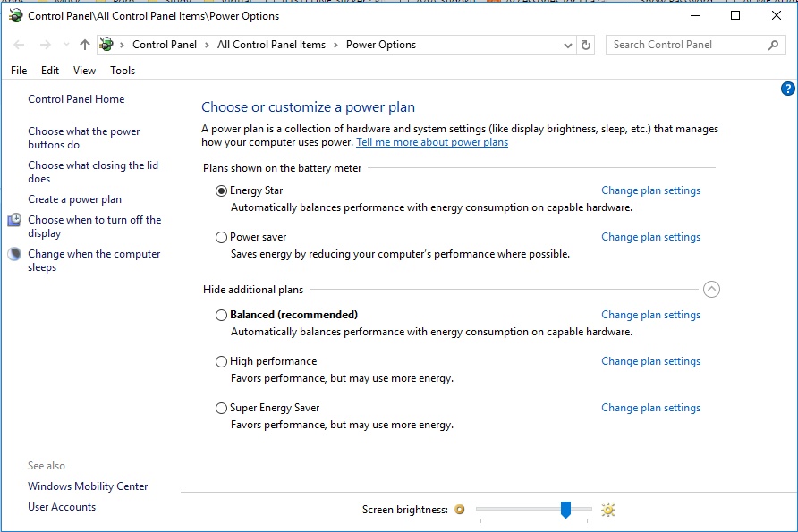
Task: Open Choose what the power buttons do
Action: coord(84,138)
